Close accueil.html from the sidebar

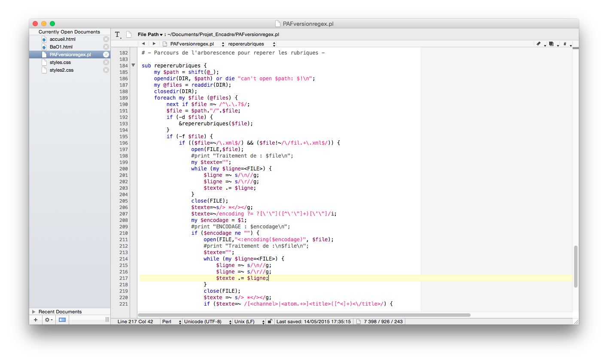[106, 39]
